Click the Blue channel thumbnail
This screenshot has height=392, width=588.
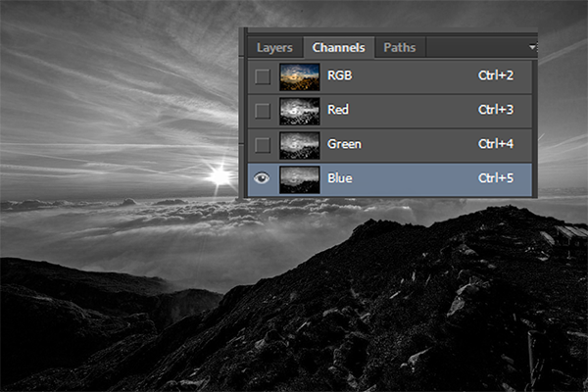click(298, 178)
